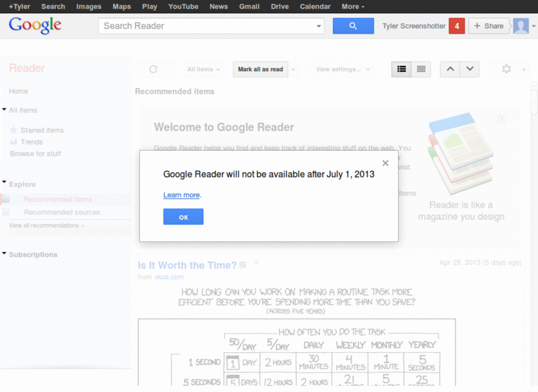Open +Tyler in the top bar

(20, 7)
